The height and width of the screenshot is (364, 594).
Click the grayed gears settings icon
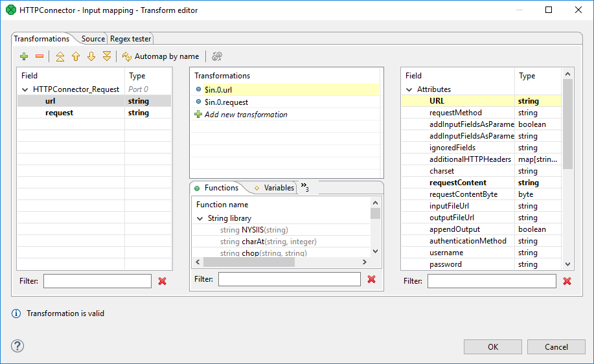217,56
